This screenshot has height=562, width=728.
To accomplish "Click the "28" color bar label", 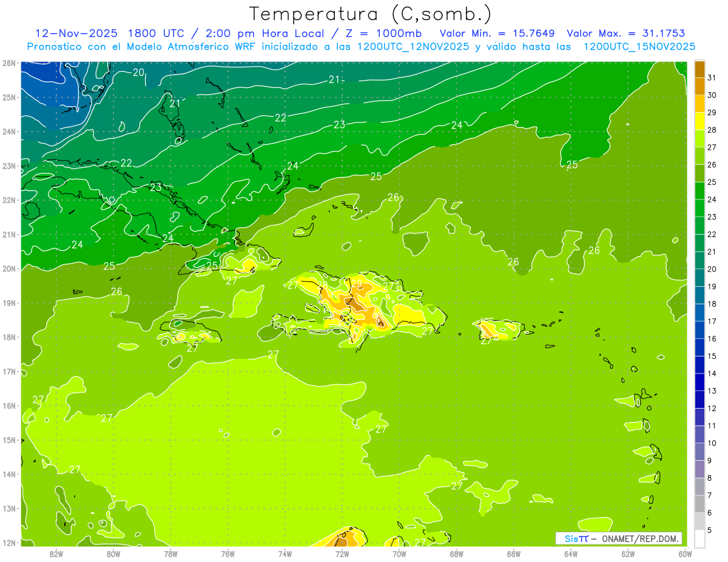I will [712, 130].
